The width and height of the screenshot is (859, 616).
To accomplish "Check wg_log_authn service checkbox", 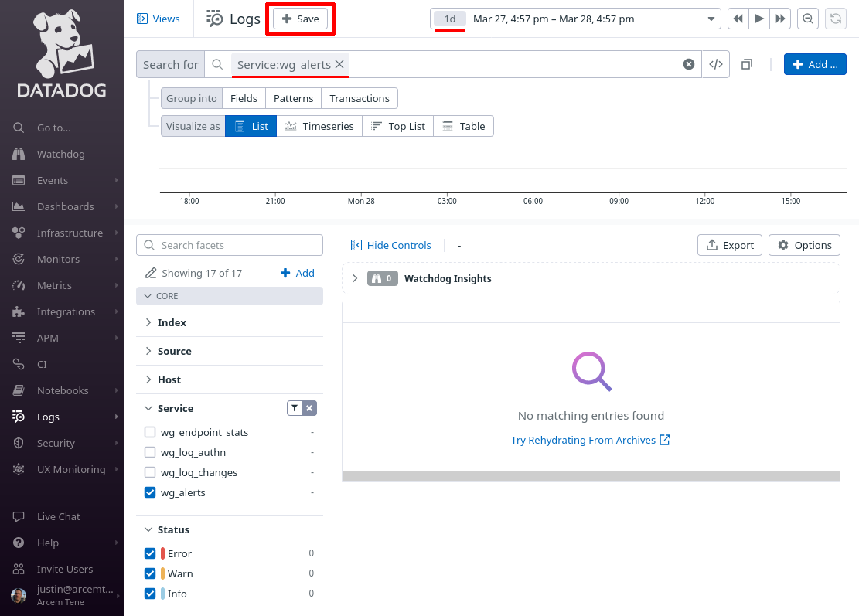I will click(149, 452).
